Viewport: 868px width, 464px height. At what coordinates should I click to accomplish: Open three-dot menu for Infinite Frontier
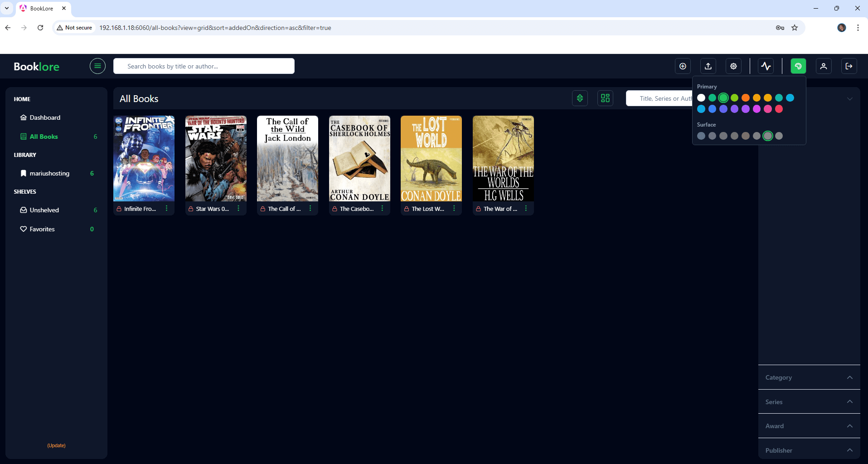pos(167,208)
